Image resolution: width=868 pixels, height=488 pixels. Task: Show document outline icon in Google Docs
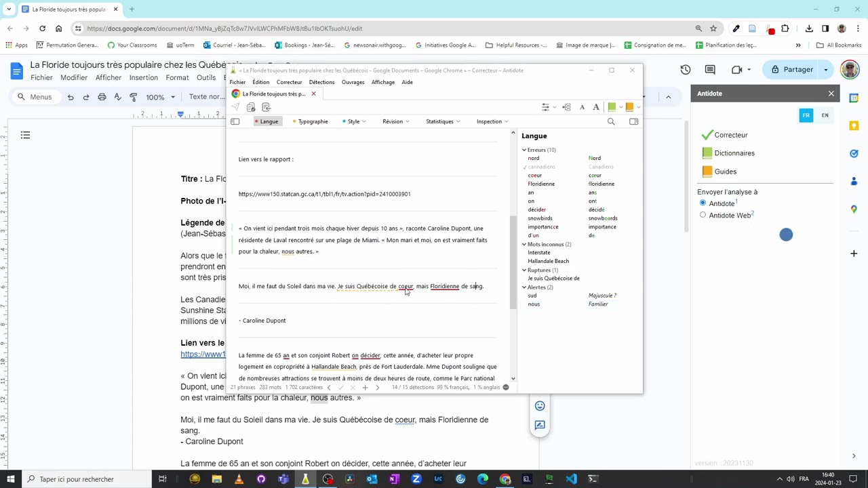pyautogui.click(x=25, y=136)
